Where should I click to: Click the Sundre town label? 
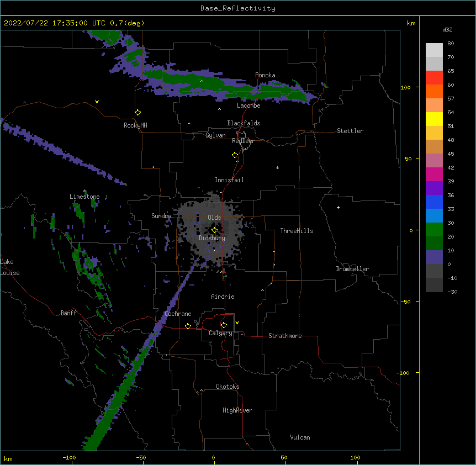coord(161,216)
